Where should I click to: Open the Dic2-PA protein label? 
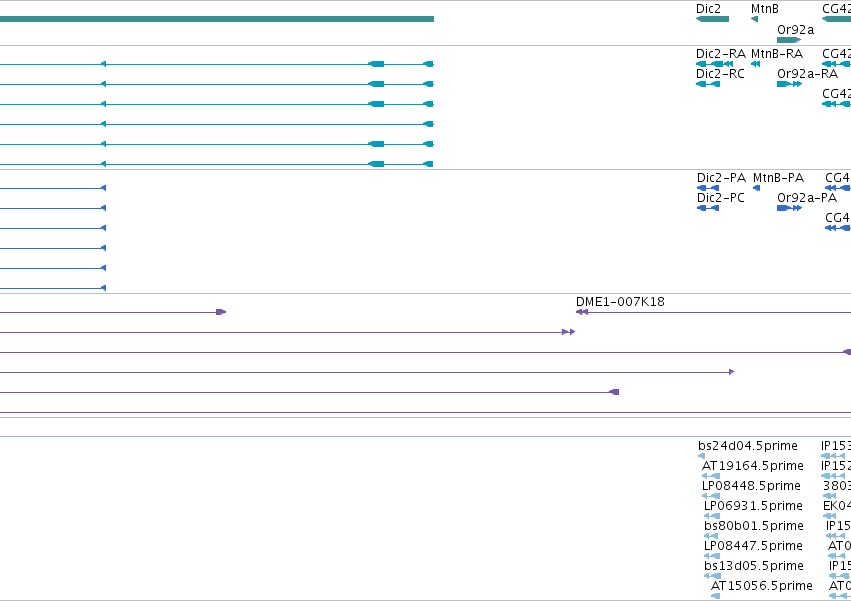(721, 178)
